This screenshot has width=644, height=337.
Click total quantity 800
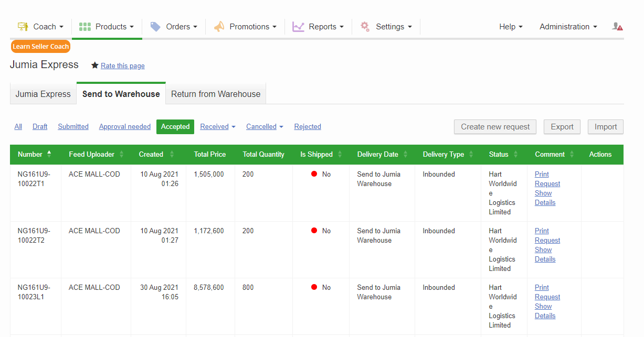248,287
